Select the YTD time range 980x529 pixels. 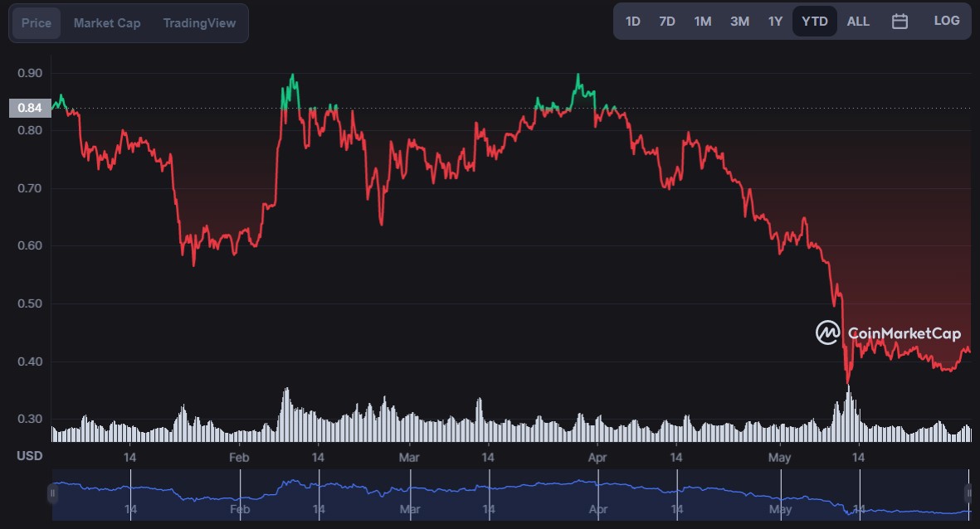(814, 22)
